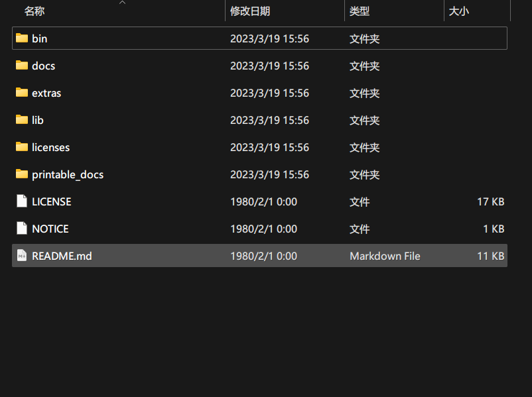Click the bin folder icon
The width and height of the screenshot is (532, 397).
click(x=22, y=38)
